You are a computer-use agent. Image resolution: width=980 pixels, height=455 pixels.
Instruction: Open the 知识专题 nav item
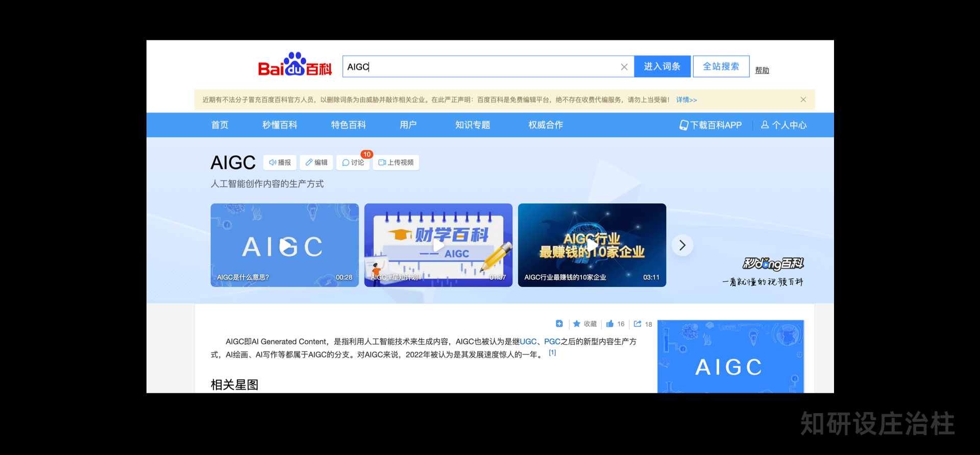[473, 125]
